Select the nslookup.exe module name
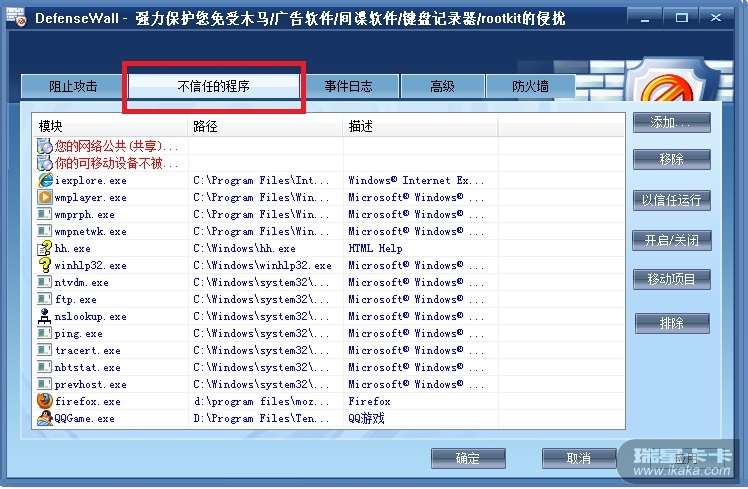The width and height of the screenshot is (748, 489). point(91,316)
